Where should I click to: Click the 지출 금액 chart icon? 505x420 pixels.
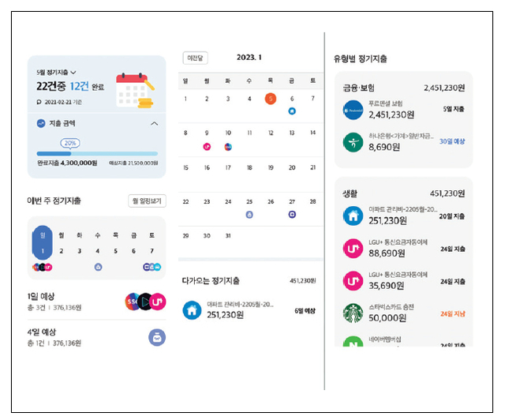click(x=41, y=123)
